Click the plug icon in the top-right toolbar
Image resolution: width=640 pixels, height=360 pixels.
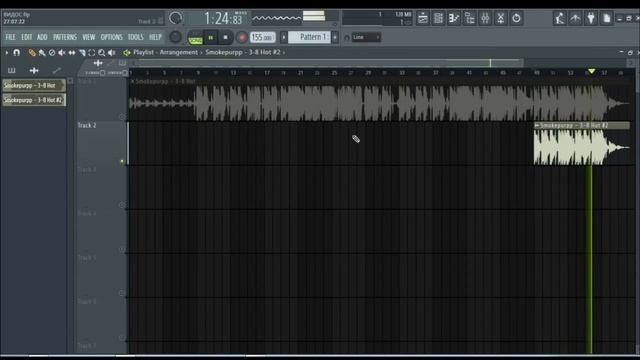(x=591, y=18)
